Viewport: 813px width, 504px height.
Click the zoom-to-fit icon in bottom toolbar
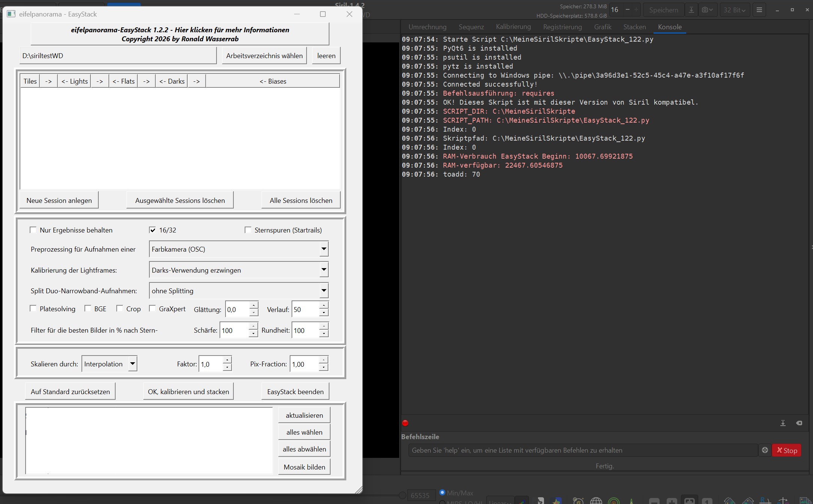pos(689,501)
